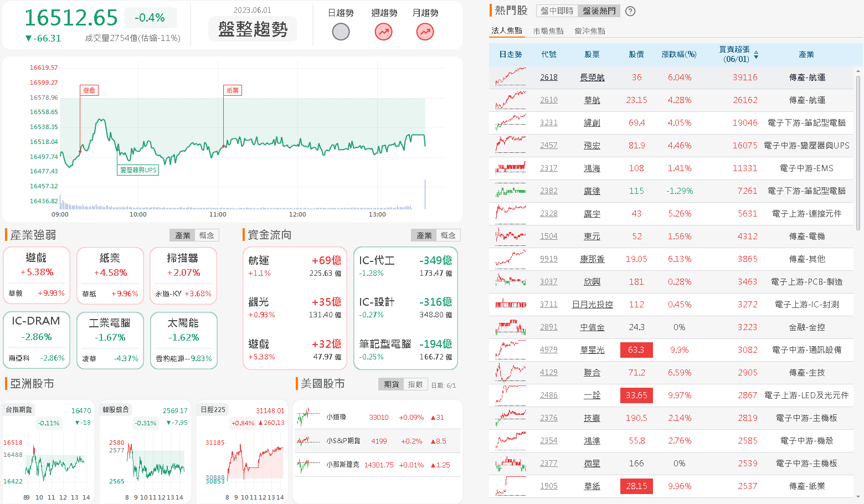Click 航運 fund inflow entry
The width and height of the screenshot is (864, 504).
tap(295, 266)
